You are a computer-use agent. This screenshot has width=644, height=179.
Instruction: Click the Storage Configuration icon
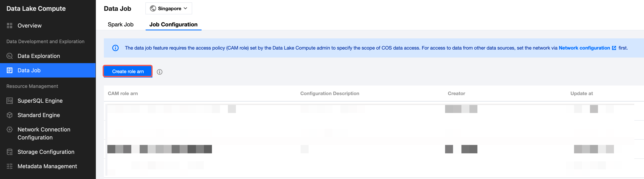(x=10, y=152)
